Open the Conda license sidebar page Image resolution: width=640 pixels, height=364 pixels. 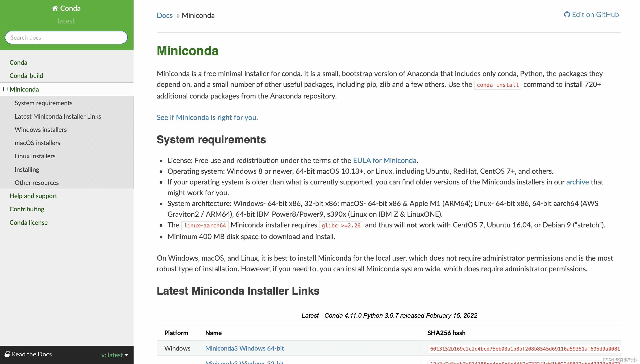coord(28,222)
